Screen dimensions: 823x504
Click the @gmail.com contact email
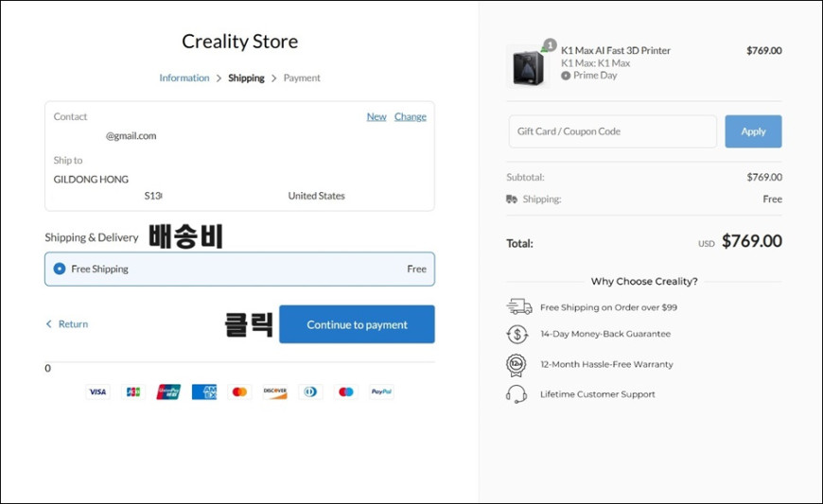click(x=131, y=136)
